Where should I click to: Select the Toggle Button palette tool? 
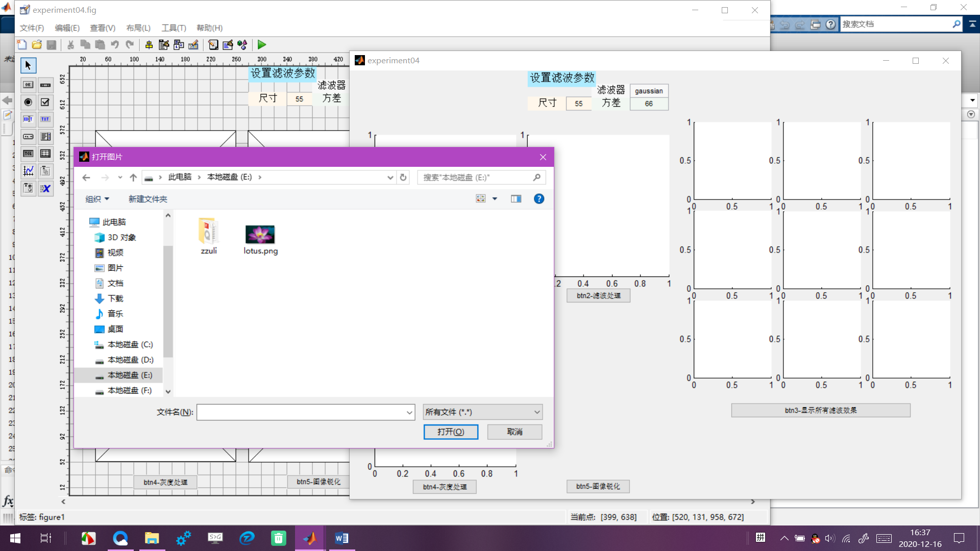[x=28, y=154]
